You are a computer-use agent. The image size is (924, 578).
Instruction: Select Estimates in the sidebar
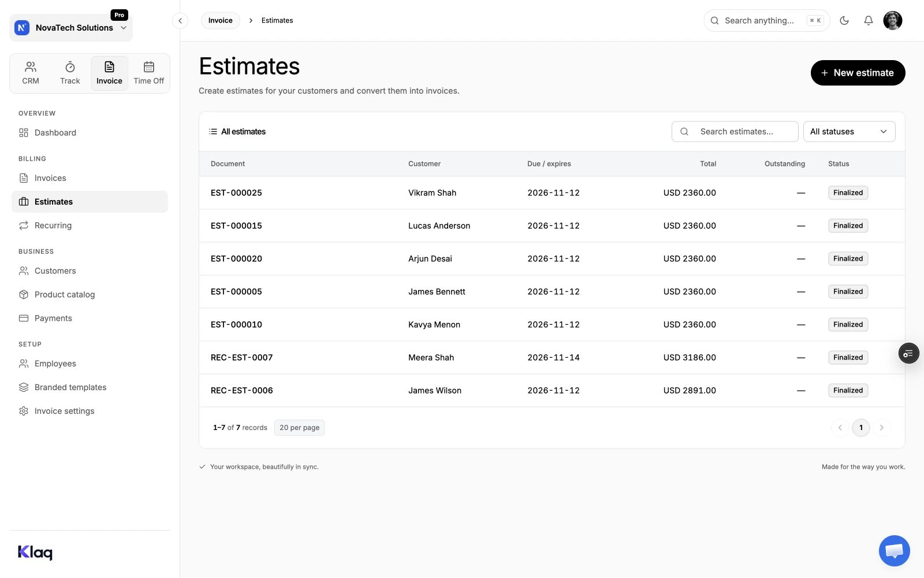pyautogui.click(x=90, y=202)
